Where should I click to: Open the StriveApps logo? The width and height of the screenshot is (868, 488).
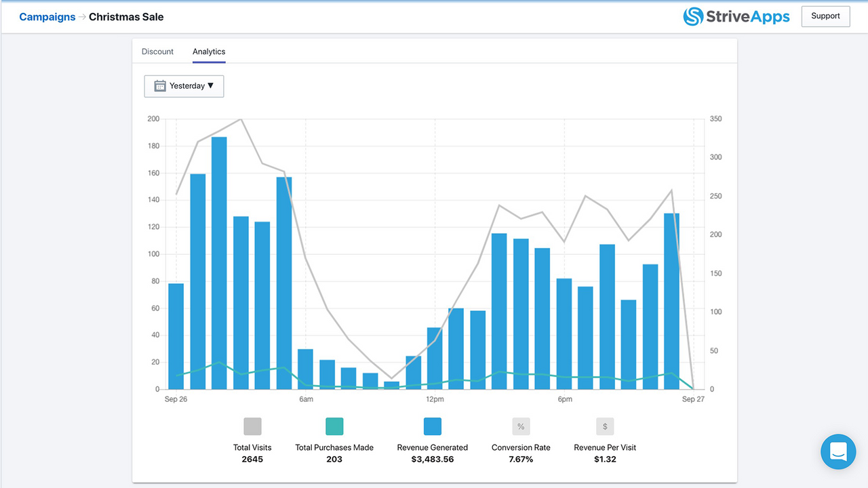tap(736, 16)
